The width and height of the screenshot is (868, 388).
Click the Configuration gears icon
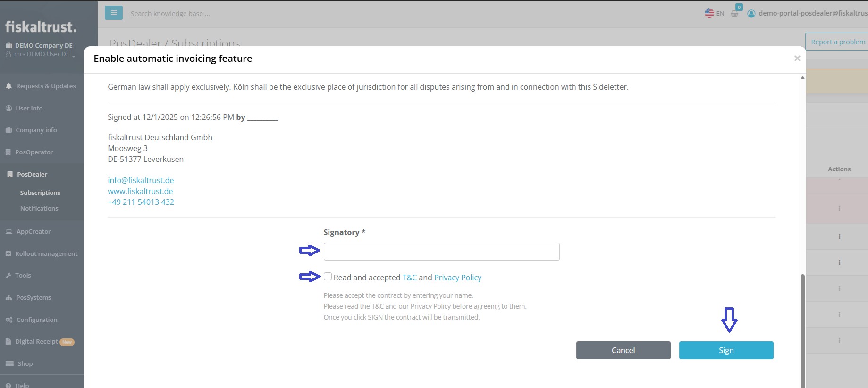(x=9, y=320)
